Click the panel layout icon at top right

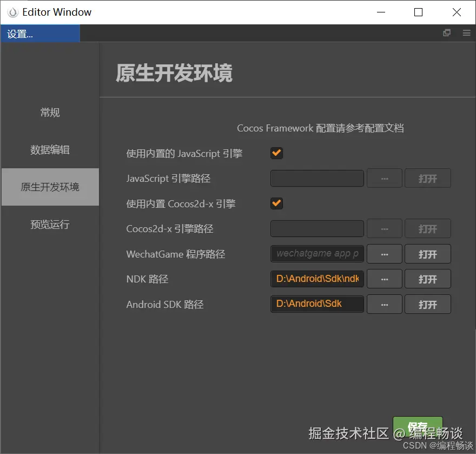[x=447, y=32]
